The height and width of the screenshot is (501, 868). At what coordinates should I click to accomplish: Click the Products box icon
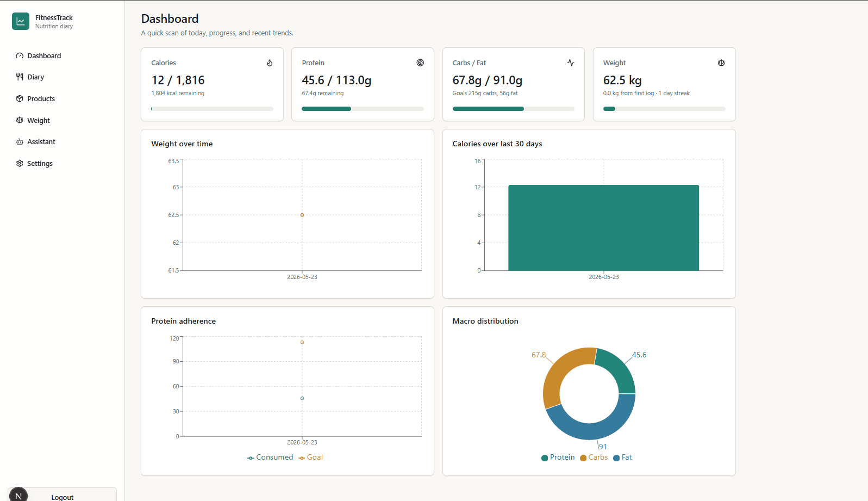coord(20,98)
